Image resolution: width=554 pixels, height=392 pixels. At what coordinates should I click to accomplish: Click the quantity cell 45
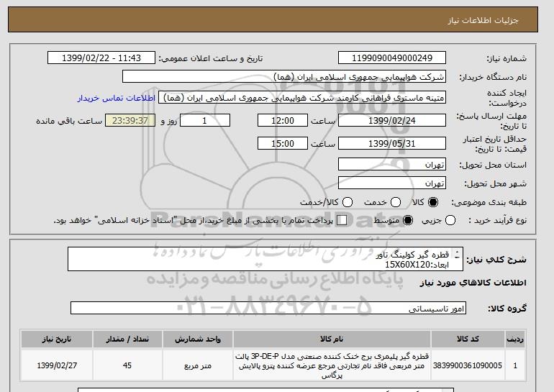pos(127,365)
